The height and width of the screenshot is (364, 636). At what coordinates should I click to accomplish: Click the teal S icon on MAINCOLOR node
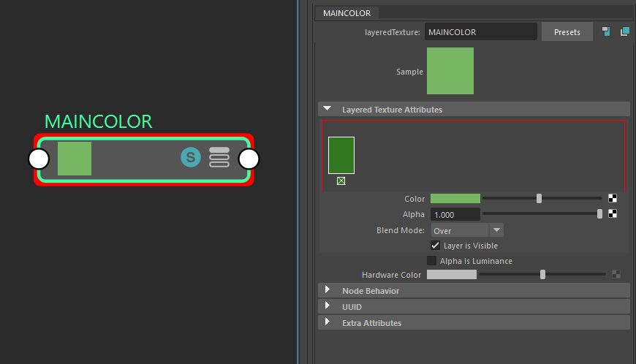tap(191, 157)
